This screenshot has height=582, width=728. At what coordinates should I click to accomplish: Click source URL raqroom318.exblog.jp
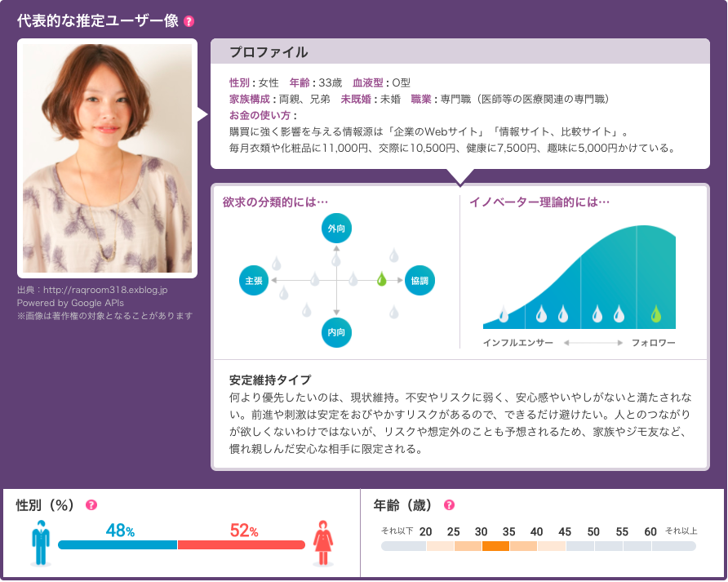tap(105, 290)
